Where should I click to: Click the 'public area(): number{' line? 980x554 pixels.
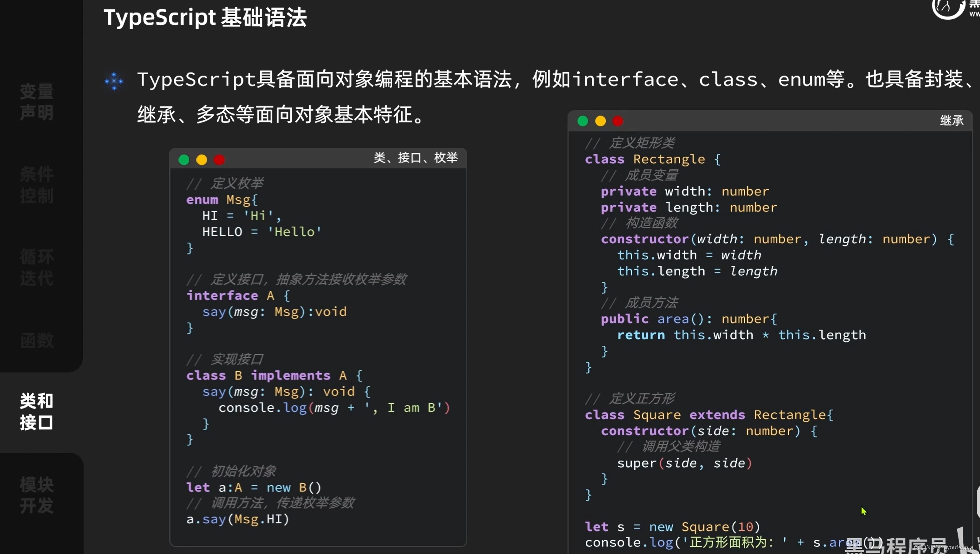[689, 319]
